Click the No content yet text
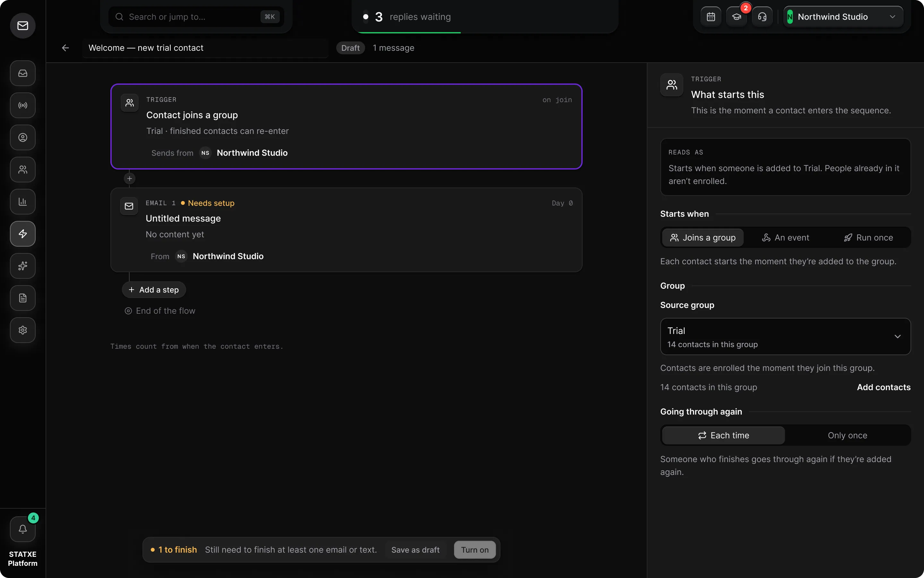 175,234
